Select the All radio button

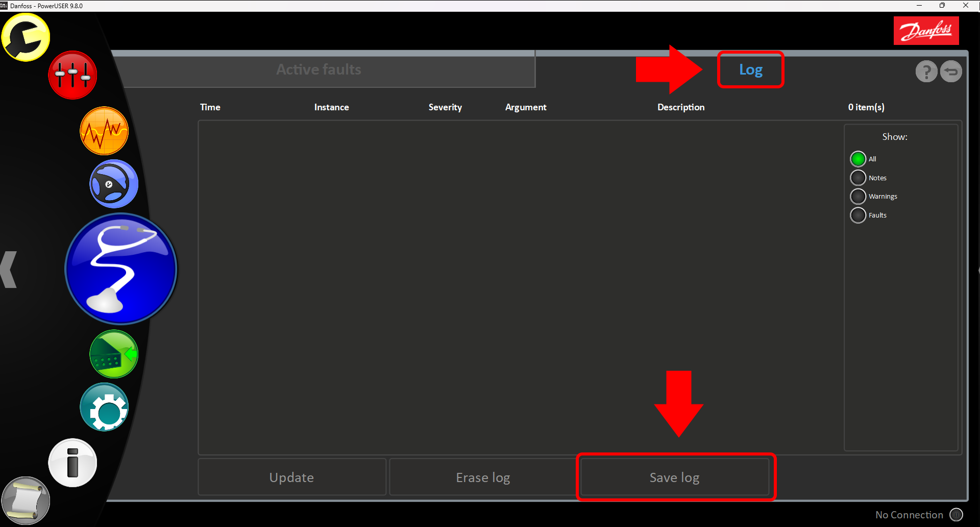point(858,159)
